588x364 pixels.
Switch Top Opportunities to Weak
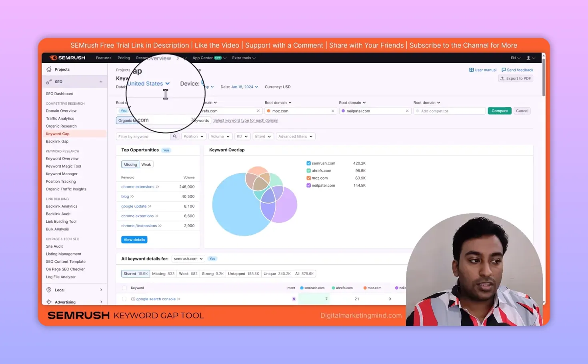tap(146, 164)
